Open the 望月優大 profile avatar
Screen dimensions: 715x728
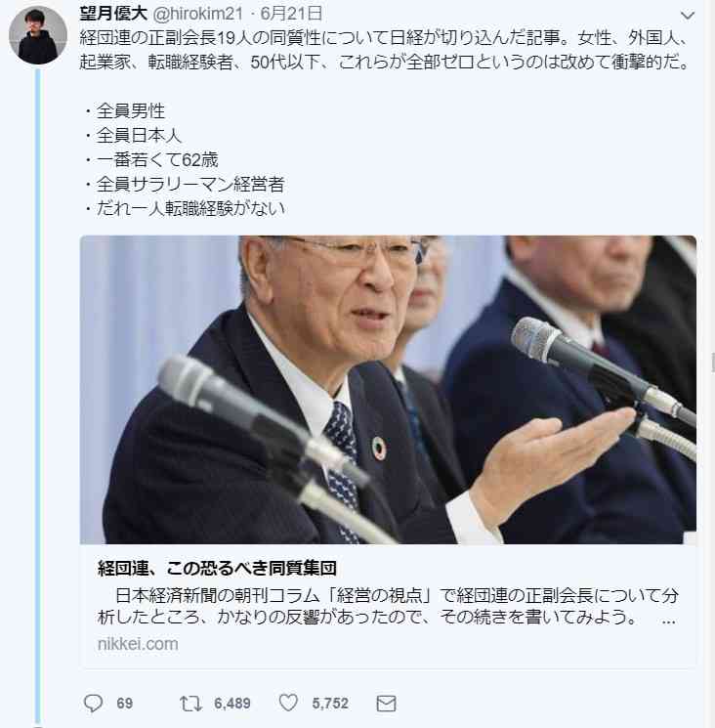coord(38,35)
